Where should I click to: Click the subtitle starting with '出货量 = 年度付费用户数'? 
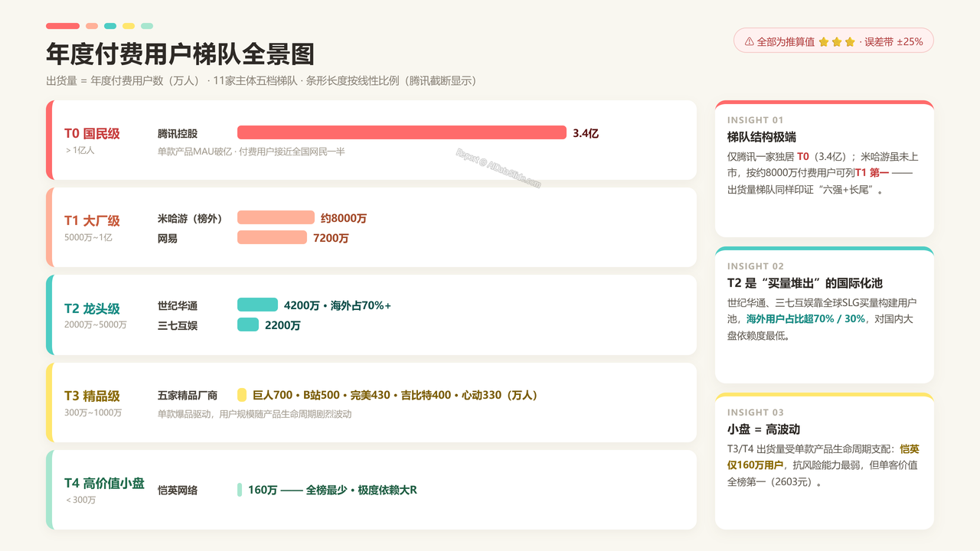[261, 81]
